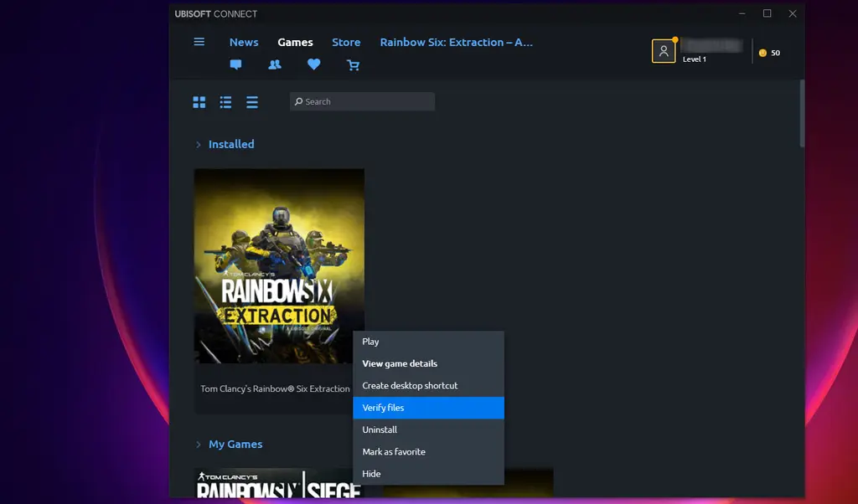
Task: Maximize the Ubisoft Connect window
Action: click(768, 13)
